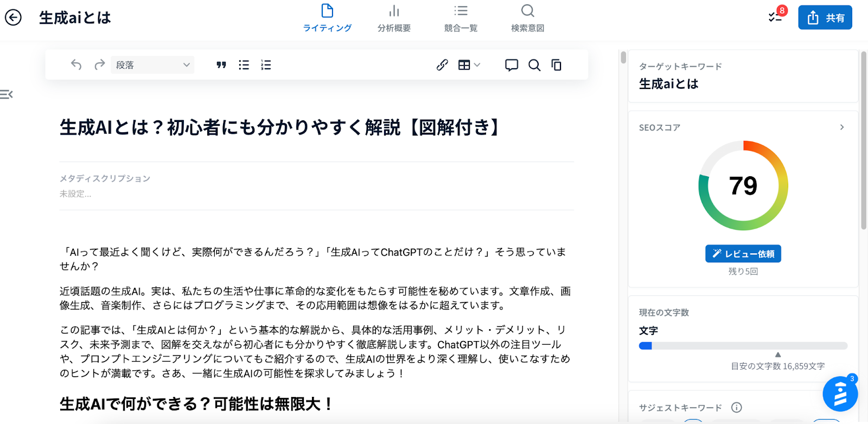Viewport: 868px width, 424px height.
Task: Open the 競合一覧 tab
Action: [x=461, y=18]
